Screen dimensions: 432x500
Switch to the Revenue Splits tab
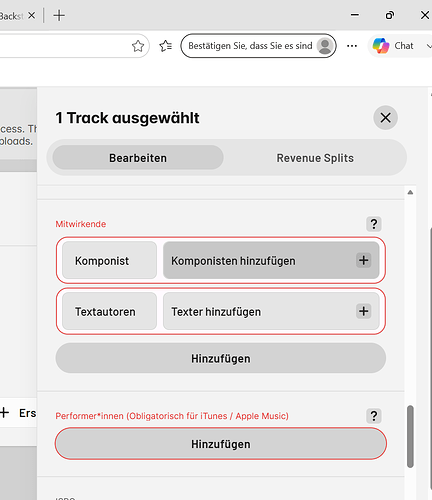315,158
